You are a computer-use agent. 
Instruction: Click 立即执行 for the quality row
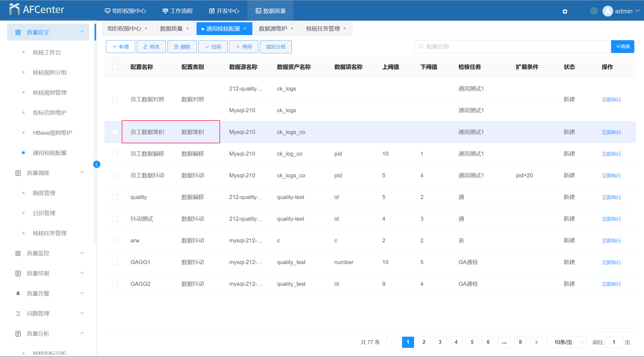(611, 197)
